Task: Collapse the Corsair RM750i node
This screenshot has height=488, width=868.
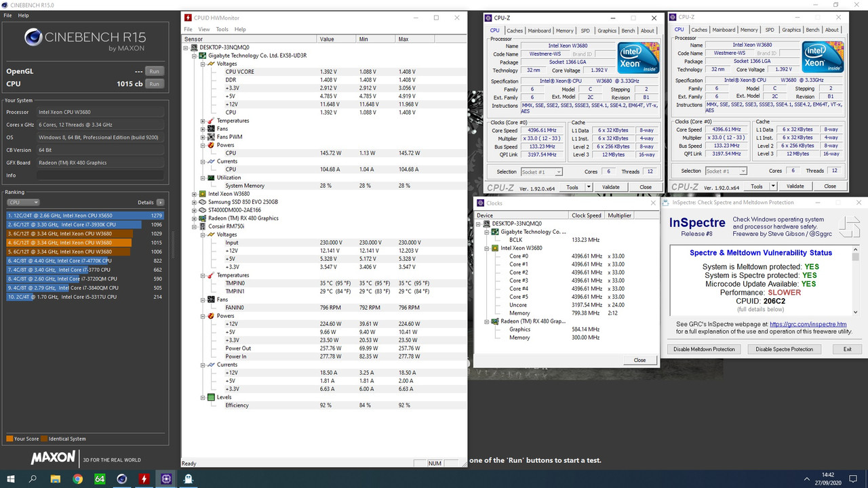Action: tap(195, 226)
